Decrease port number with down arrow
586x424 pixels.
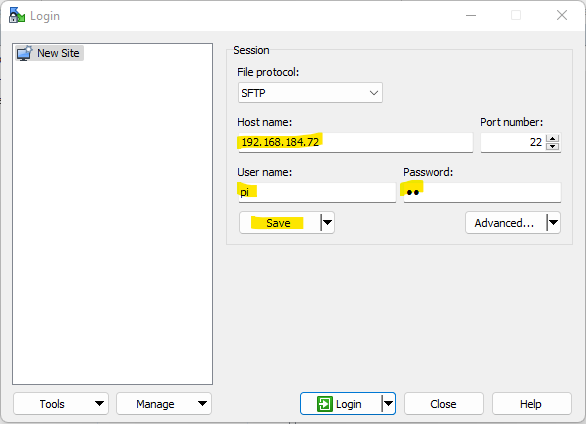click(552, 146)
